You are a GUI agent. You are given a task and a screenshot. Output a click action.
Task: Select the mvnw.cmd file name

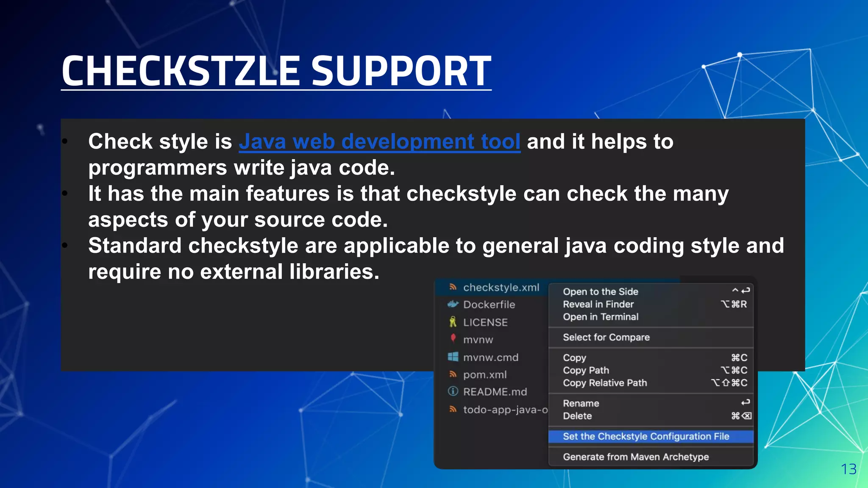point(491,358)
